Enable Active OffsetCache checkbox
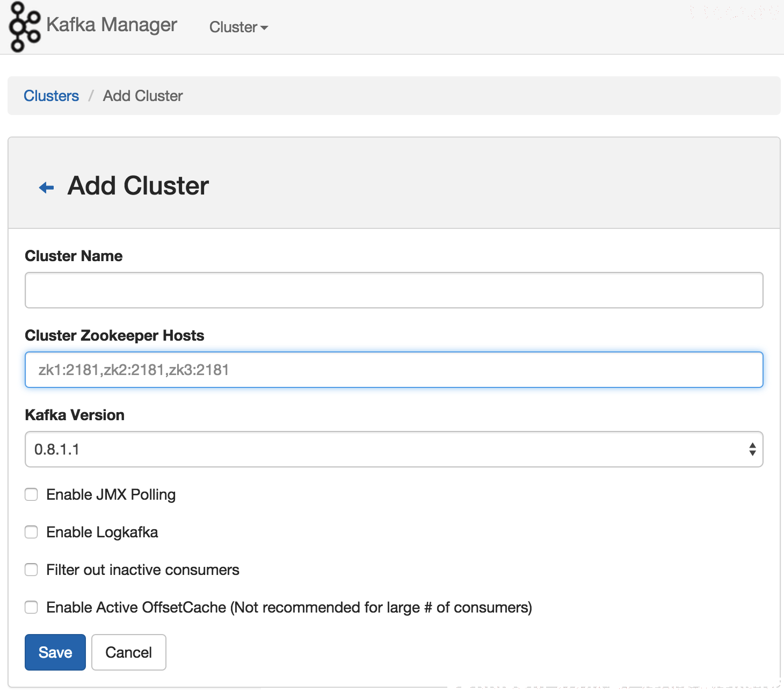Screen dimensions: 784x691 (x=31, y=607)
